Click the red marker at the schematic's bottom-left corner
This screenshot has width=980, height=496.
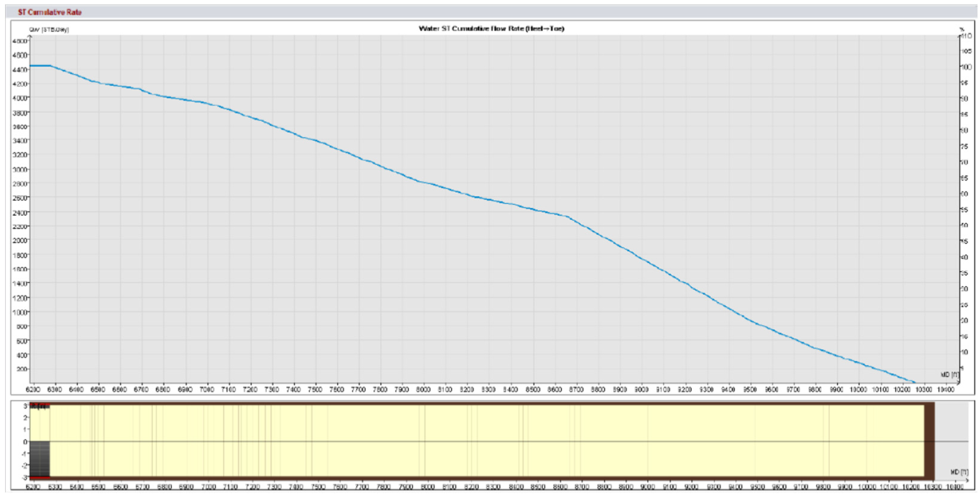click(40, 477)
